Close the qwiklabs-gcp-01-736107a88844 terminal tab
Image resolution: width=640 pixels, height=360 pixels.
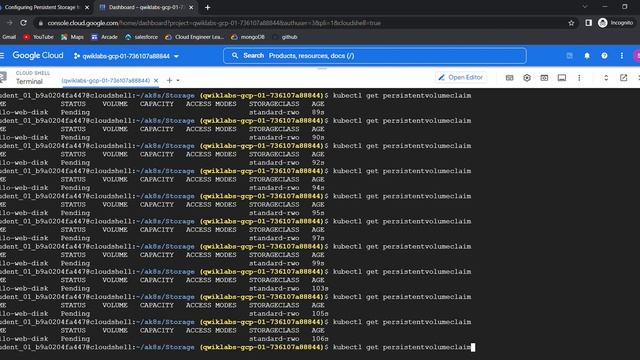coord(156,81)
